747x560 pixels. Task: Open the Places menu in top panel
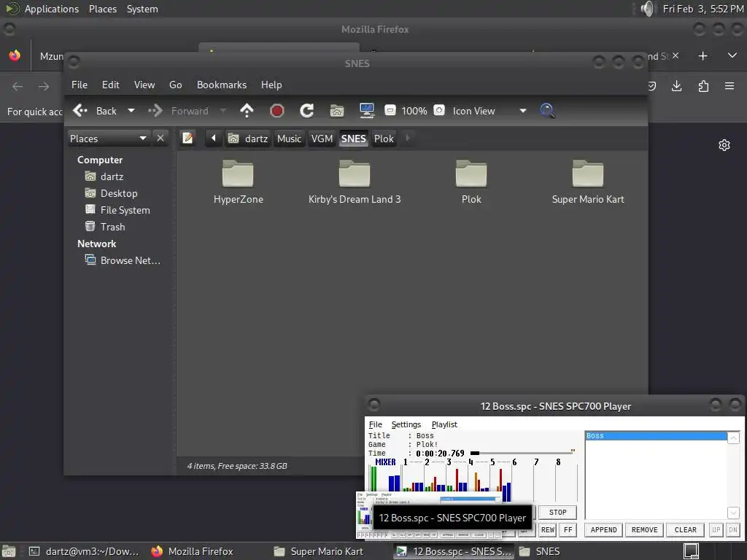102,9
